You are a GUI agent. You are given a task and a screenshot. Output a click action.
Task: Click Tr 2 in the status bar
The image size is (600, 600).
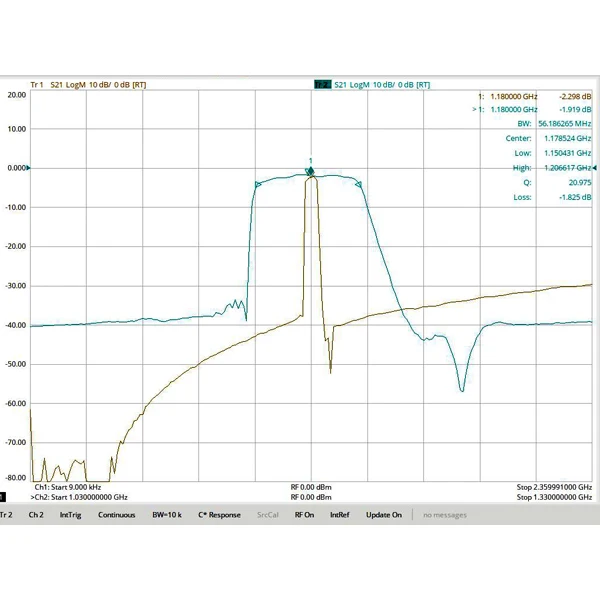coord(6,515)
